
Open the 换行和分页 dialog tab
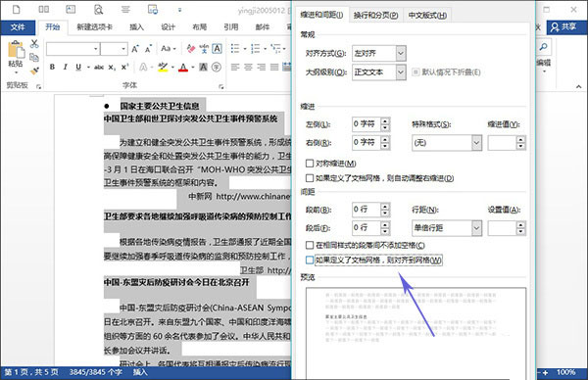pos(375,15)
